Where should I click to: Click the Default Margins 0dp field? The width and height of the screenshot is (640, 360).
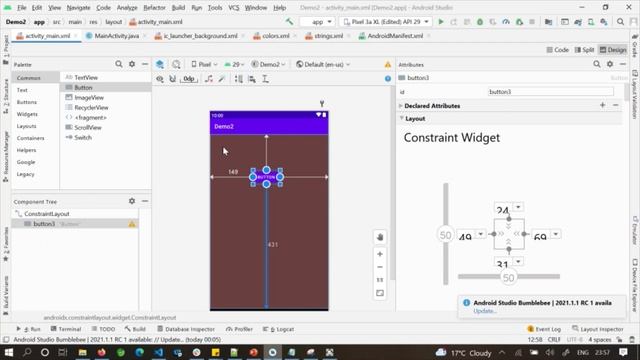tap(189, 79)
